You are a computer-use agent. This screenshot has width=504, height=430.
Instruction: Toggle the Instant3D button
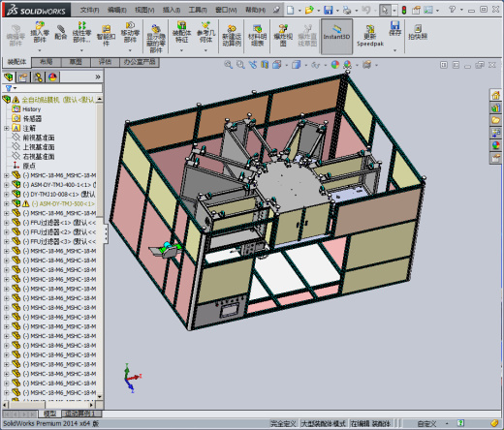pos(336,36)
